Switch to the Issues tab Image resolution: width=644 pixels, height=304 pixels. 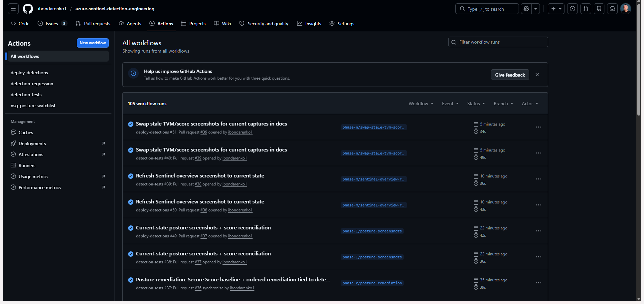pyautogui.click(x=52, y=24)
